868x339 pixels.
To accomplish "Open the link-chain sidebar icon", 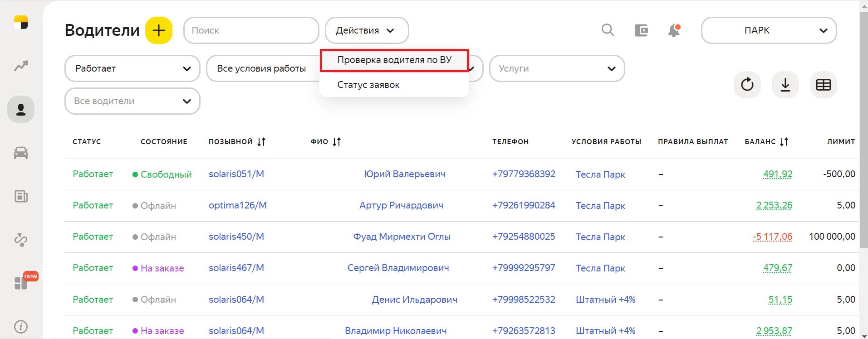I will (21, 239).
